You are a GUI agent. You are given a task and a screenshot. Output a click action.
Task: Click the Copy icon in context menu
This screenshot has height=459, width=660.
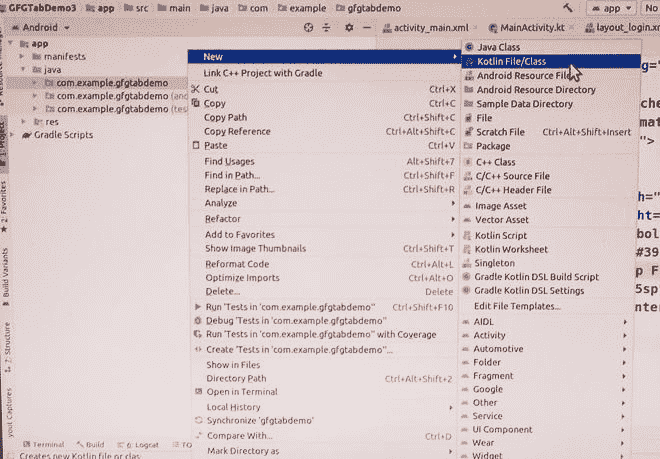tap(196, 103)
